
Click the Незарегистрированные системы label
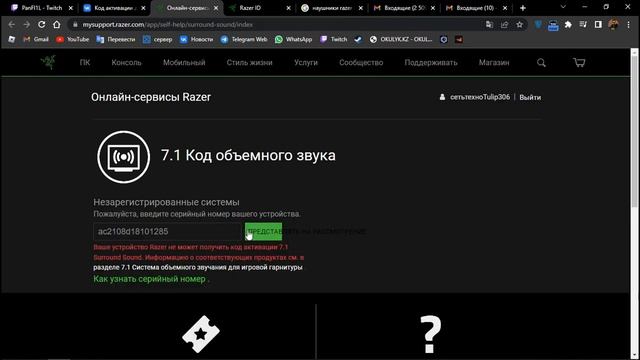[x=166, y=202]
